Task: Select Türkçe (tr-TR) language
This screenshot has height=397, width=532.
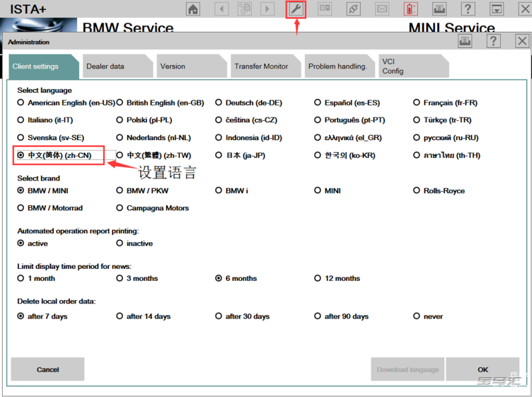Action: point(442,120)
